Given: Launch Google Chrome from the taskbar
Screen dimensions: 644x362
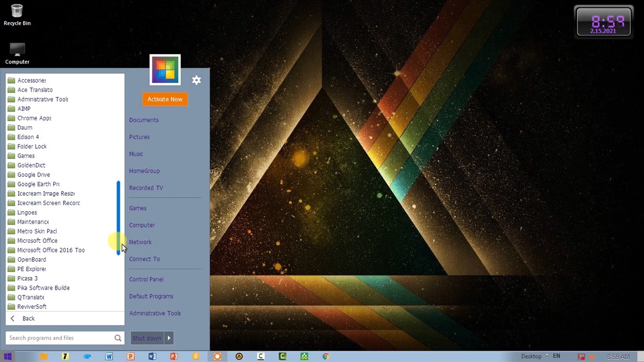Looking at the screenshot, I should coord(326,356).
